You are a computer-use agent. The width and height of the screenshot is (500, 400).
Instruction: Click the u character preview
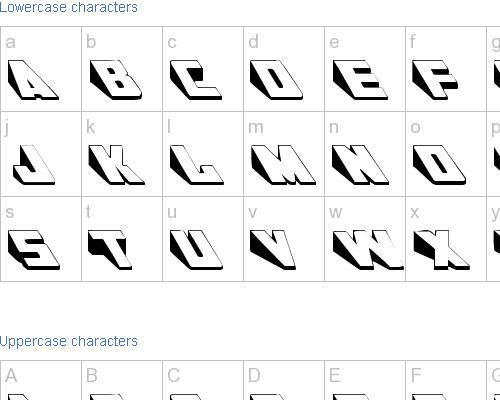196,250
